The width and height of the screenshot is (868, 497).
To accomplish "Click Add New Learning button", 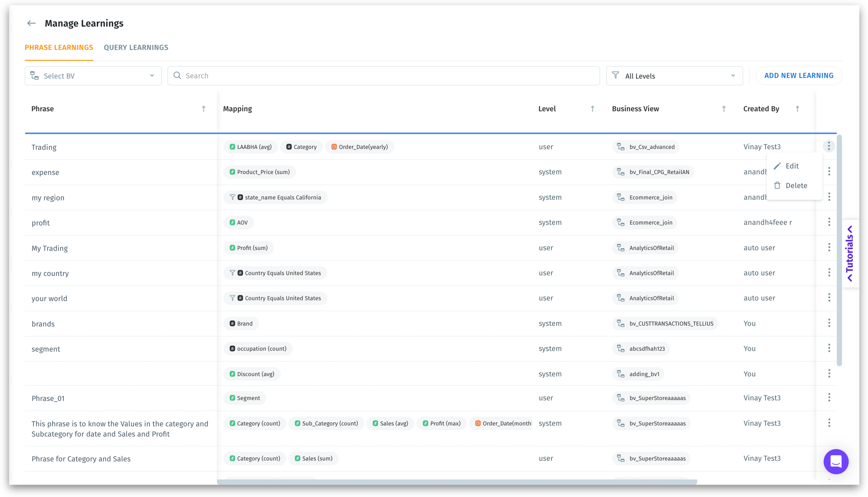I will click(798, 76).
